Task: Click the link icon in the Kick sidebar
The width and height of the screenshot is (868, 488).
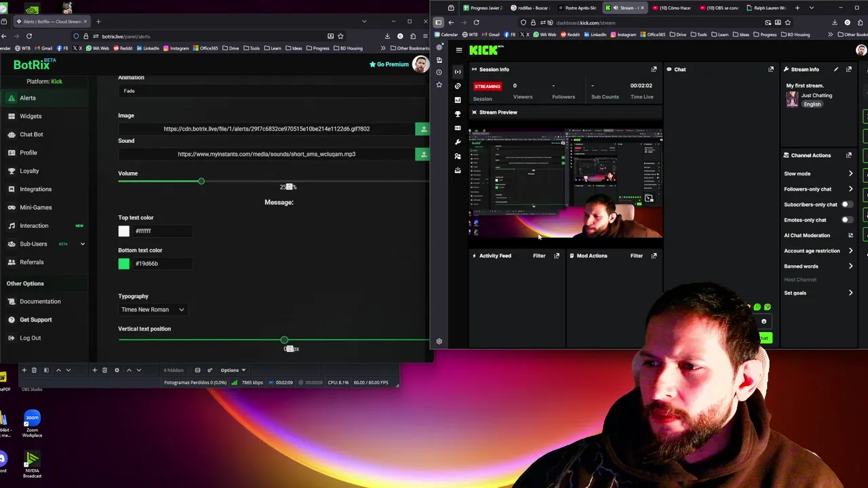Action: (458, 86)
